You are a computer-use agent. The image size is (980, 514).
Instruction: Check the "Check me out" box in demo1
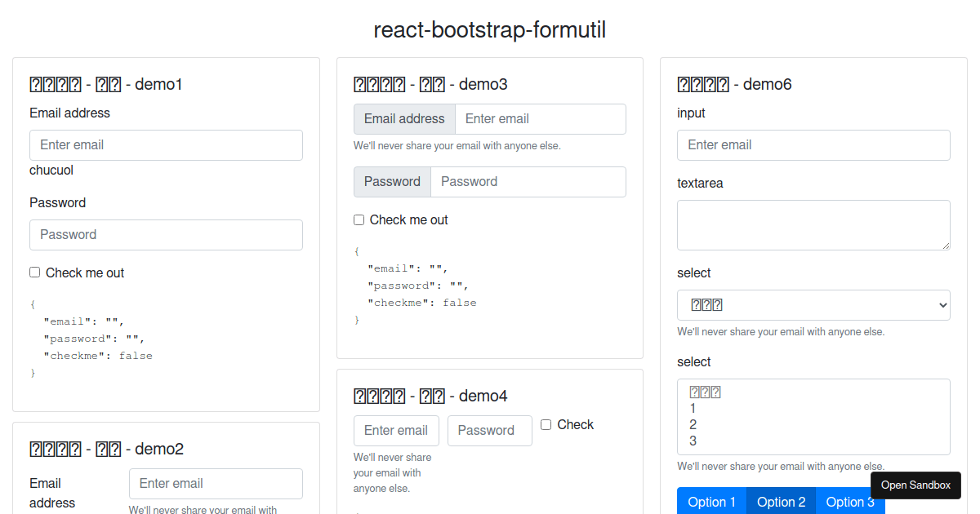point(34,272)
